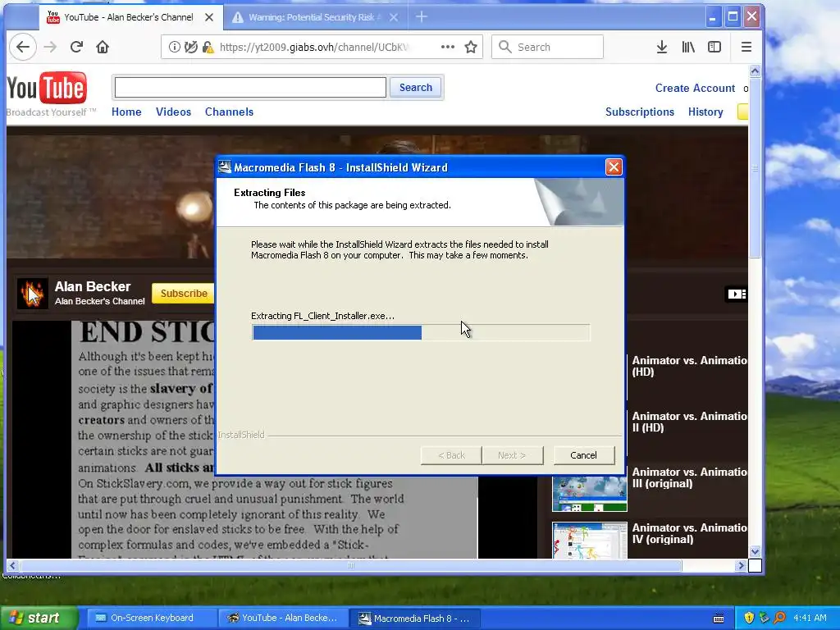Screen dimensions: 840x630
Task: Open Firefox hamburger menu
Action: tap(746, 47)
